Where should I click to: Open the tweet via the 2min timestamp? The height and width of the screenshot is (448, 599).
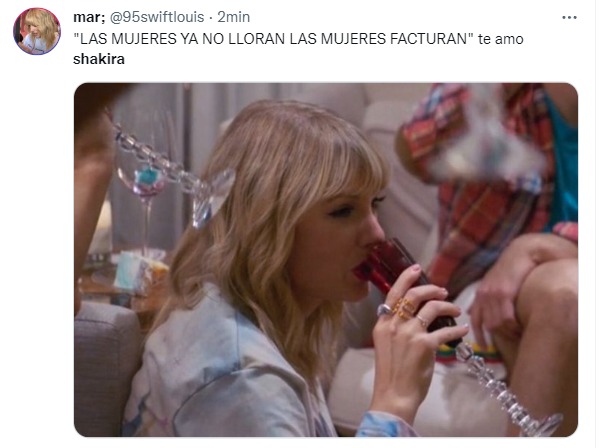(x=233, y=17)
